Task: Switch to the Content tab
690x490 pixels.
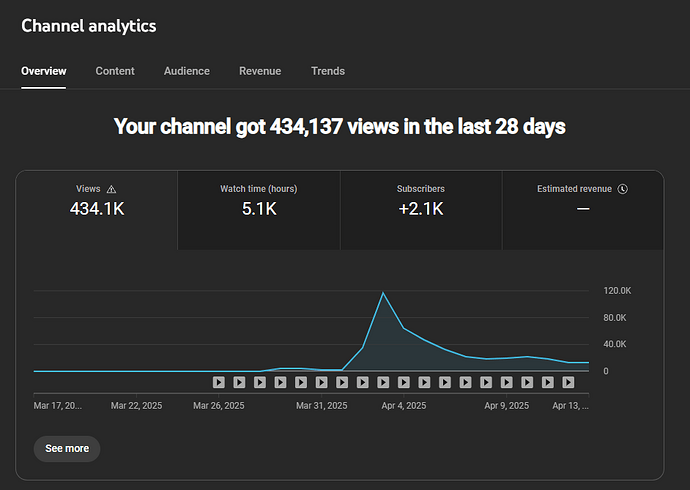Action: coord(115,71)
